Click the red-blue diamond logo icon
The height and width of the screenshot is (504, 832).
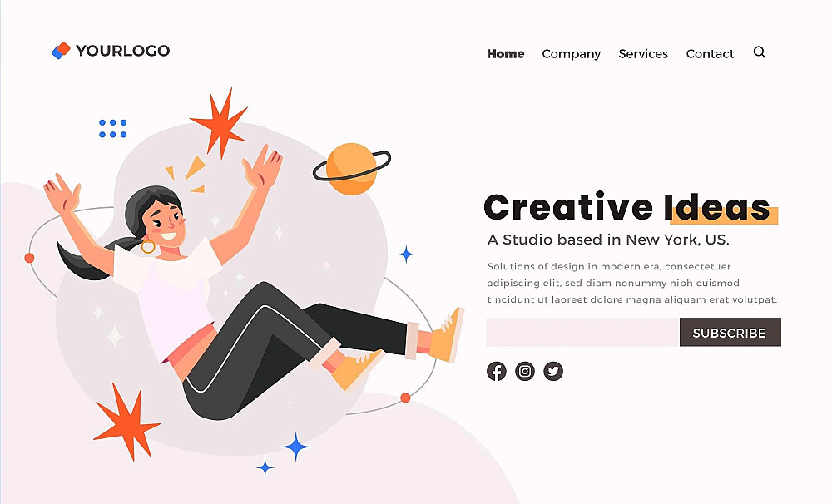pos(61,51)
